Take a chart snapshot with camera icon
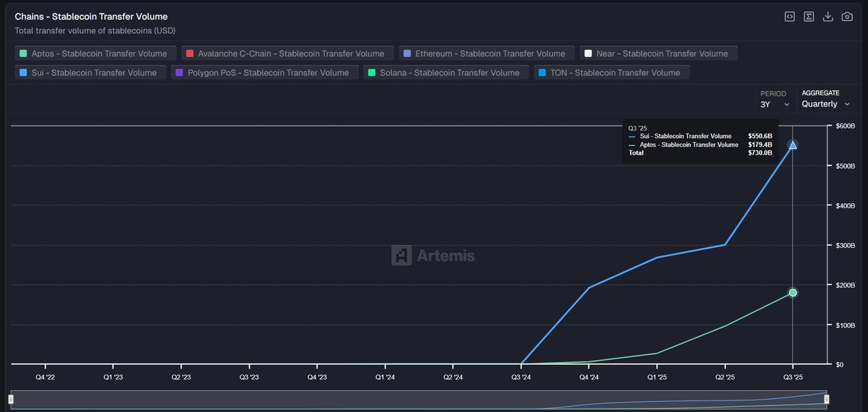This screenshot has height=412, width=868. [x=847, y=17]
